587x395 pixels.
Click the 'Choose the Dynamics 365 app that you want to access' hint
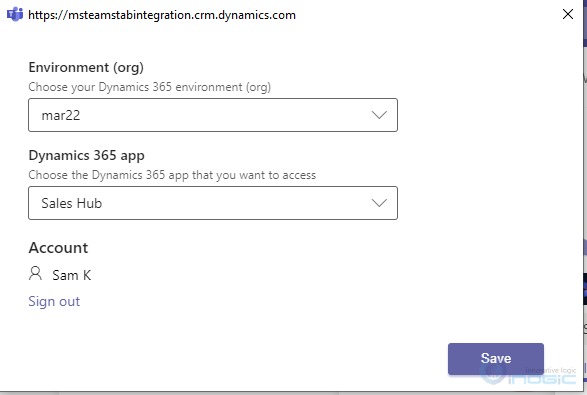(172, 175)
